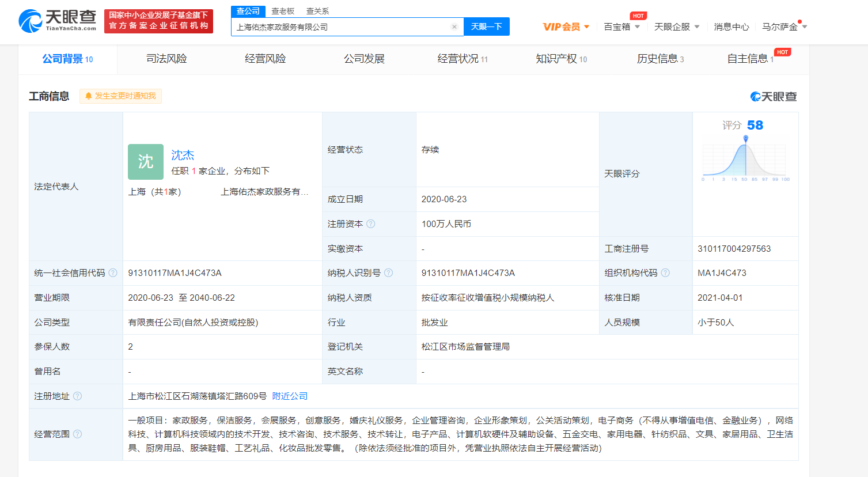Open the 经营状况 tab

pos(463,59)
